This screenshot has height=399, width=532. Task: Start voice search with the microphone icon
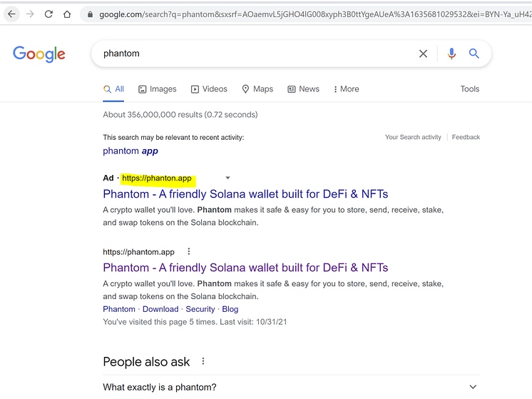451,54
